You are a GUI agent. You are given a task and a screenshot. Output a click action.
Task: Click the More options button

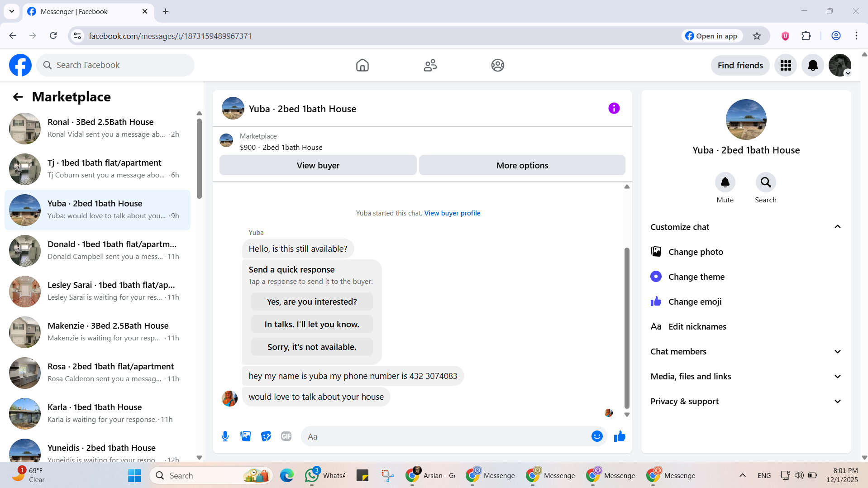(522, 165)
